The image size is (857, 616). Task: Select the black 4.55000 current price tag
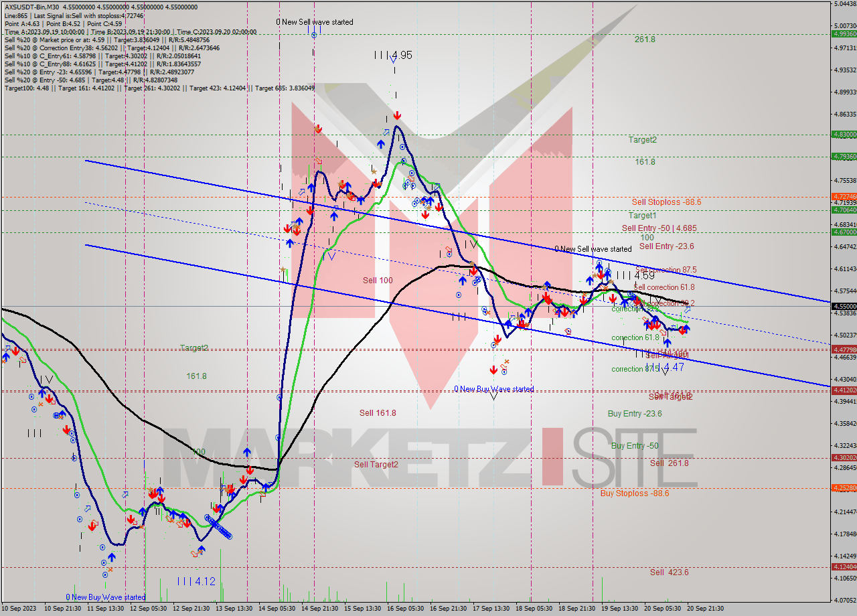point(844,306)
